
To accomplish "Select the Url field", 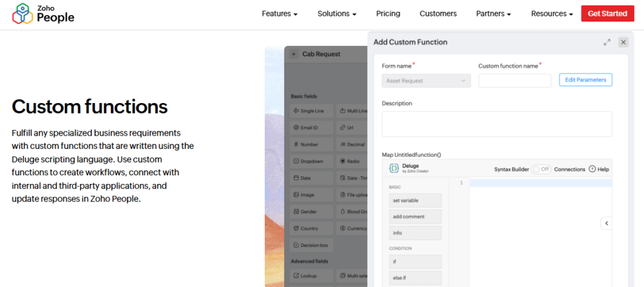I will click(x=352, y=127).
